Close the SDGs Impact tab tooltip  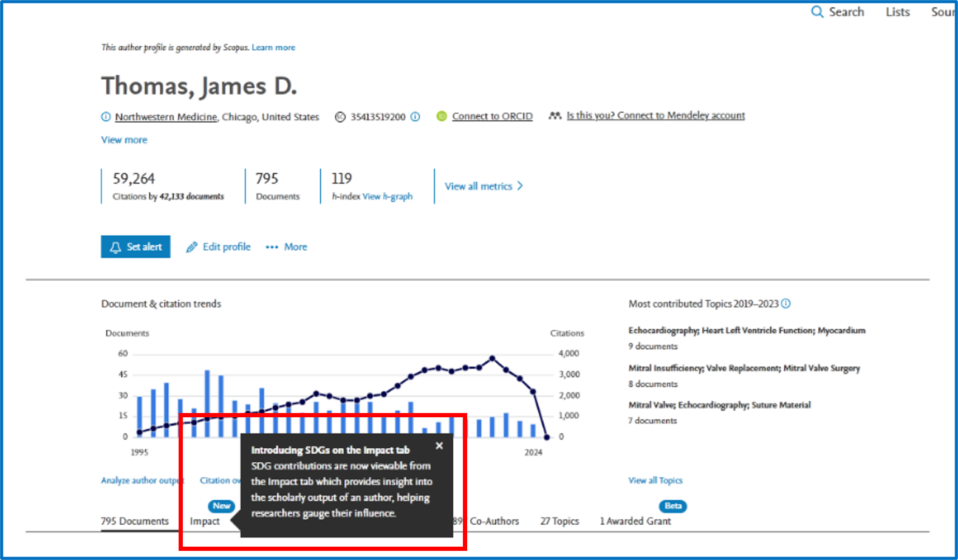point(439,446)
